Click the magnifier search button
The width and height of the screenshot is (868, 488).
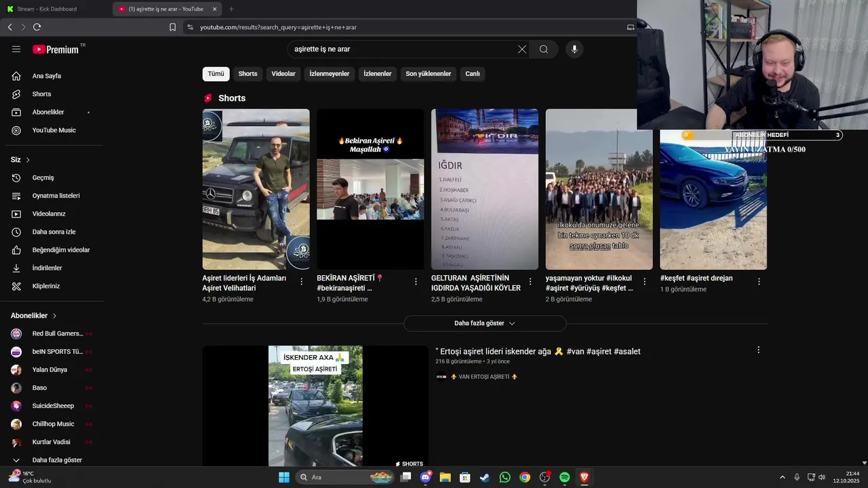coord(544,49)
